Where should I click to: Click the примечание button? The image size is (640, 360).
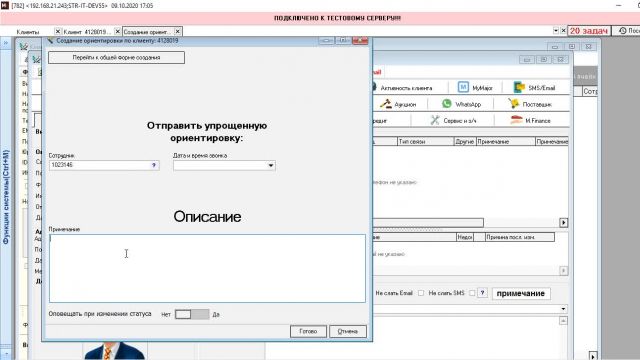point(521,293)
